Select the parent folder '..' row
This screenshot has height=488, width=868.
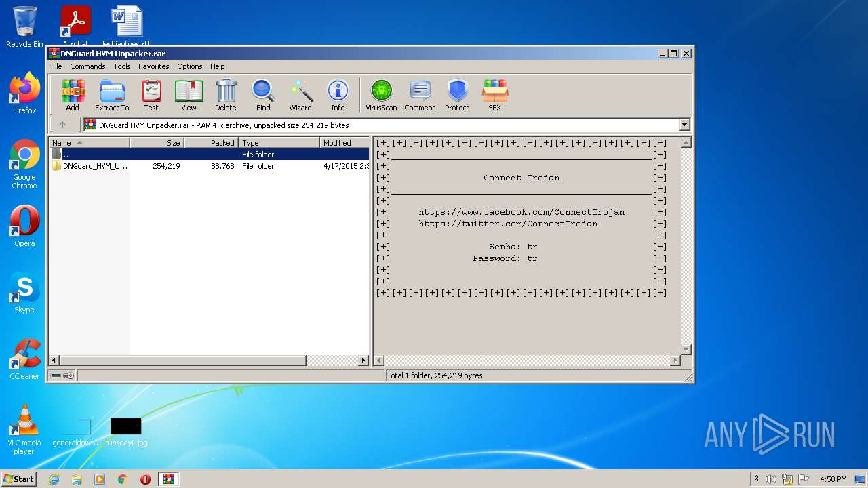(210, 155)
